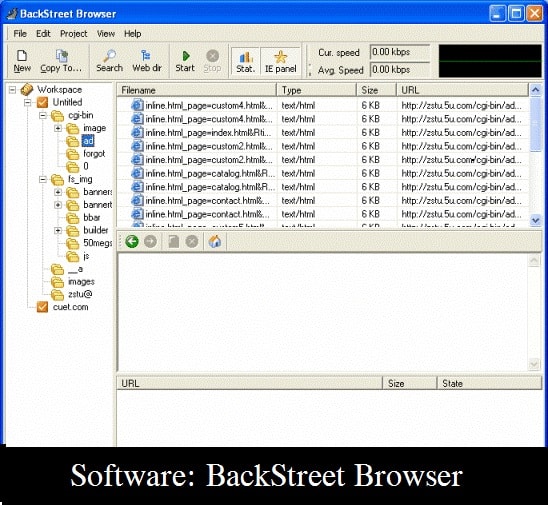Viewport: 548px width, 505px height.
Task: Select the 50megs folder
Action: [98, 243]
